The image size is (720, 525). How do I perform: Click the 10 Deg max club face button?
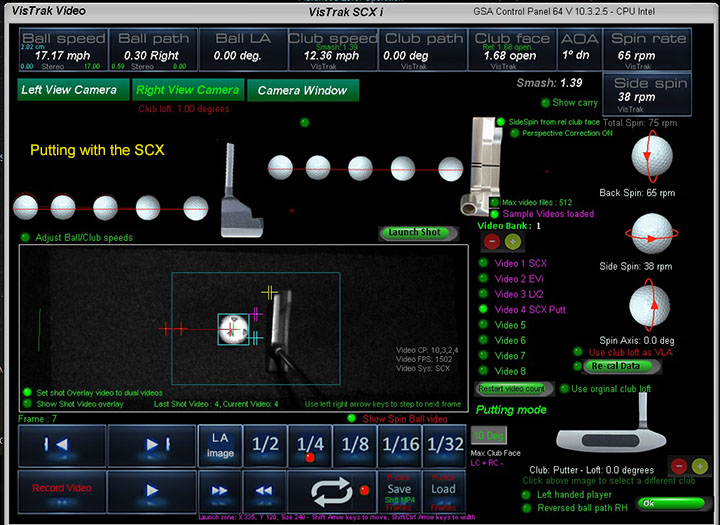coord(489,435)
